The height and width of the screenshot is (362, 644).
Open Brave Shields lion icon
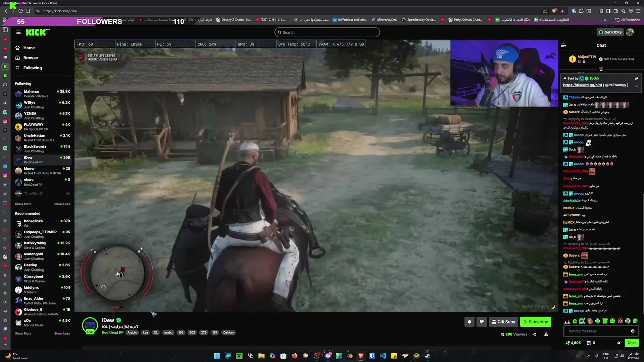[555, 11]
